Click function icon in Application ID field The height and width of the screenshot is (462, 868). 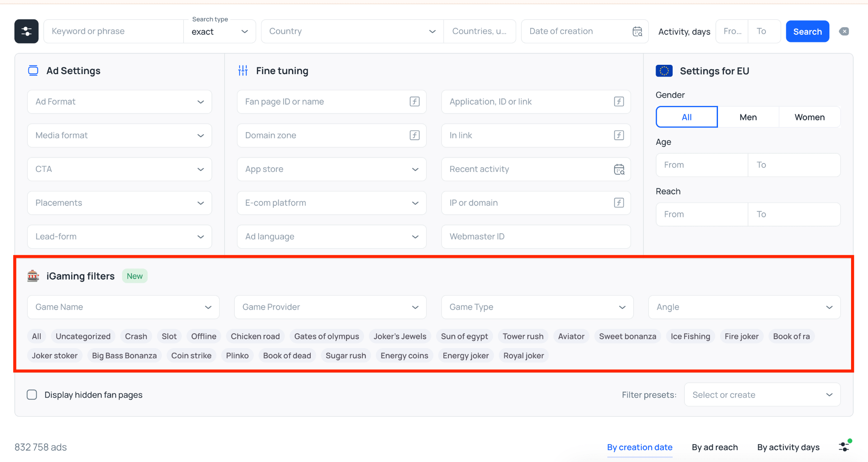tap(619, 102)
